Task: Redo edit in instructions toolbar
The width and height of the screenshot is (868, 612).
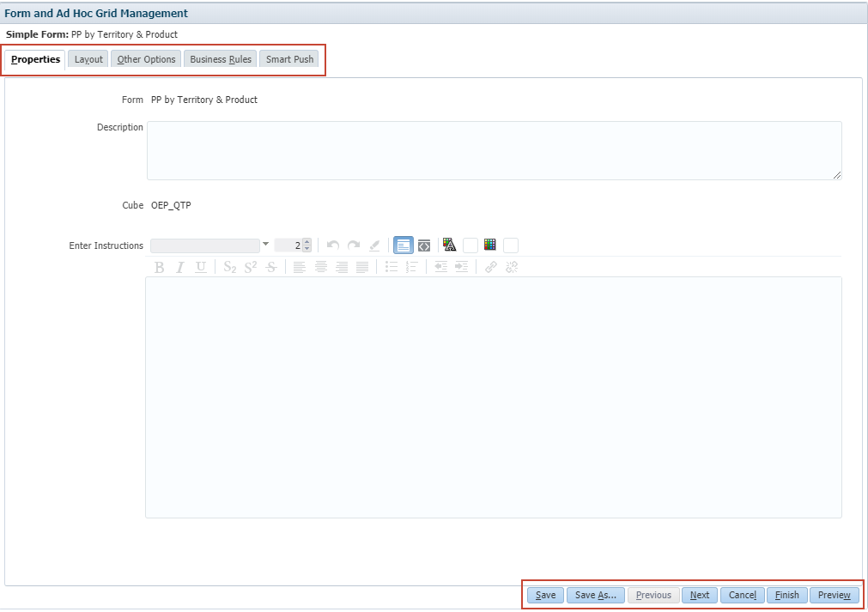Action: point(354,245)
